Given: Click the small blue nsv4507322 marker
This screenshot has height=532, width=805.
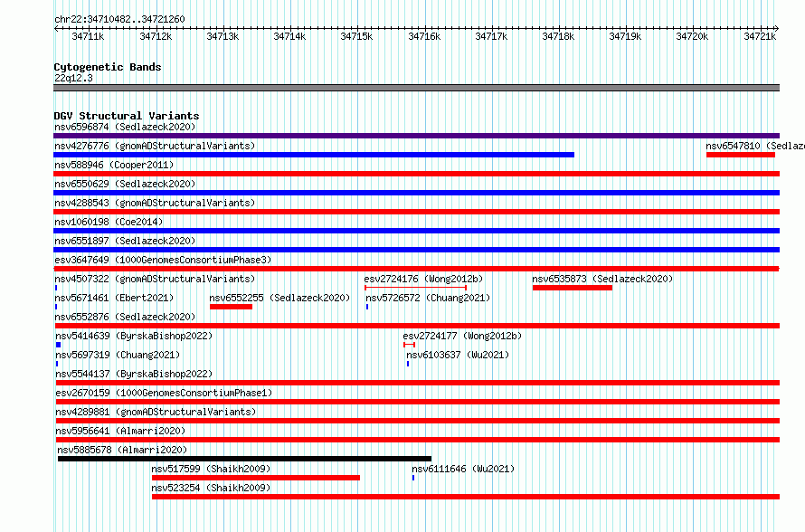Looking at the screenshot, I should (x=56, y=288).
